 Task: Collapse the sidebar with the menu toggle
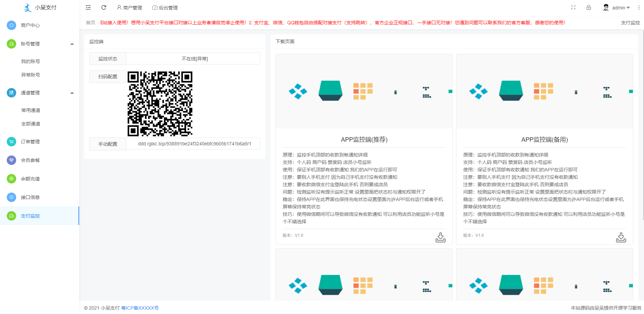click(x=88, y=7)
